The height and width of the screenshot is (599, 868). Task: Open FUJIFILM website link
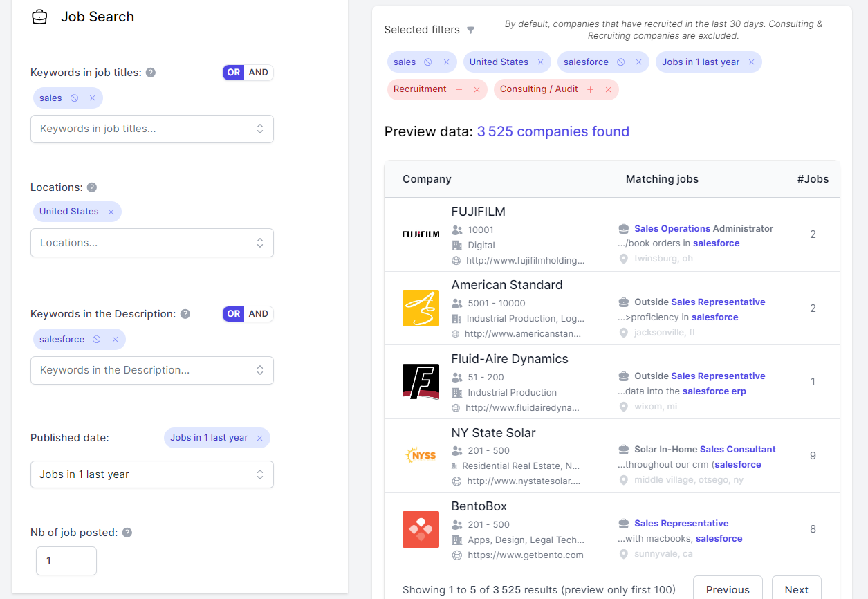pos(526,261)
